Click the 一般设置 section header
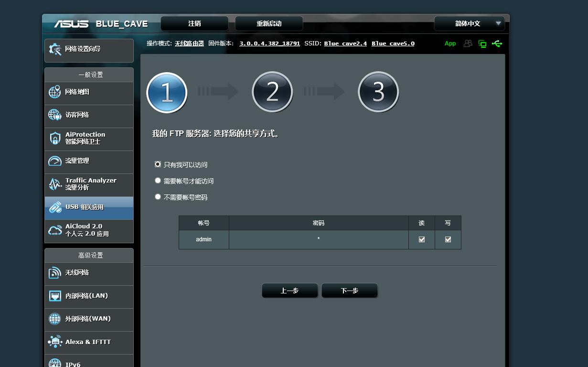Screen dimensions: 588x367 pyautogui.click(x=89, y=75)
